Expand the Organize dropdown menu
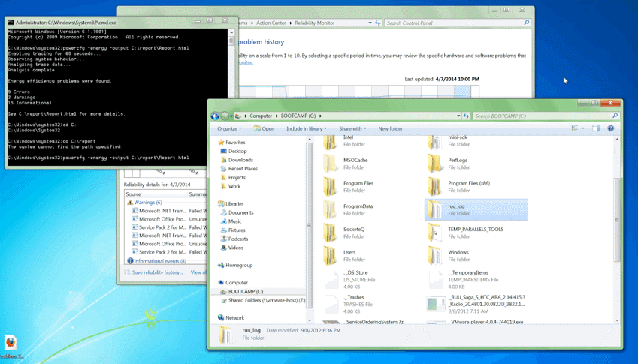 click(x=229, y=128)
